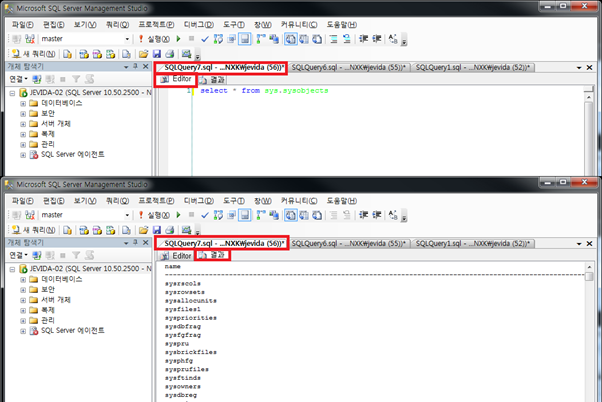Screen dimensions: 602x402
Task: Expand 보안 folder in top window
Action: click(23, 114)
